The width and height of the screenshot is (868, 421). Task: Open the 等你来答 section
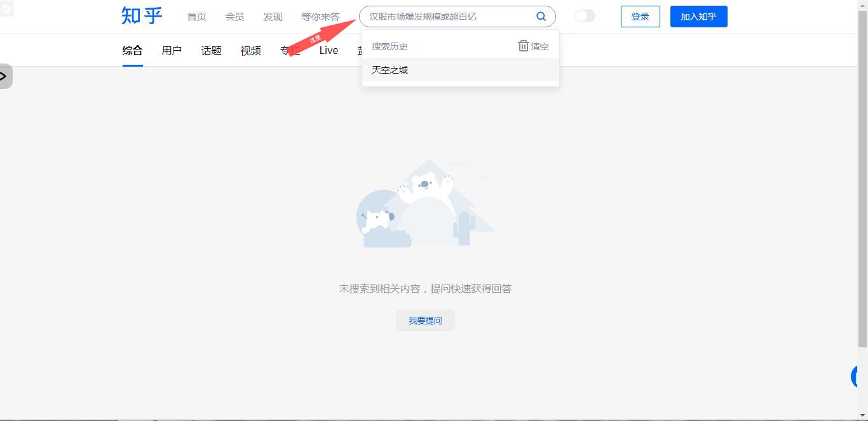pos(320,17)
